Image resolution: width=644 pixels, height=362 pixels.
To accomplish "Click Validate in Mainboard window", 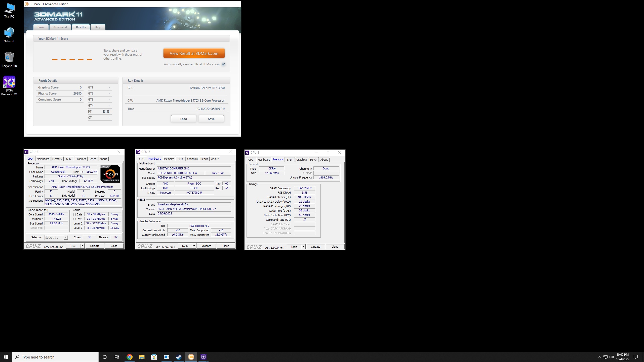I will pos(206,246).
